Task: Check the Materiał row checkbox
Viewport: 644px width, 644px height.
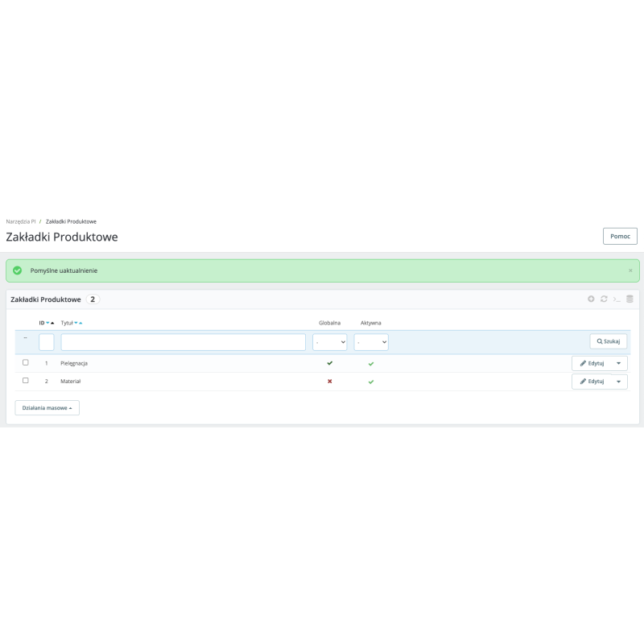Action: pos(26,380)
